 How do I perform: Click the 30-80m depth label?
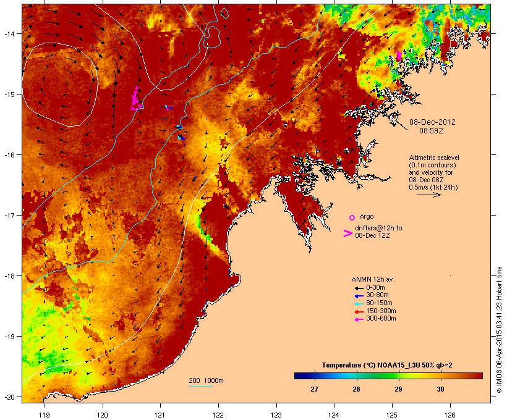tap(377, 295)
